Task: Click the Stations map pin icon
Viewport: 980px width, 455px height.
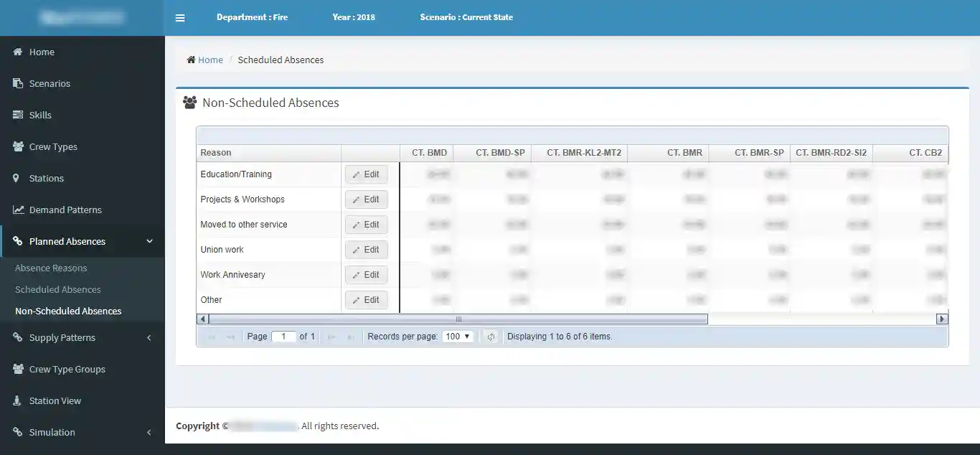Action: pyautogui.click(x=17, y=179)
